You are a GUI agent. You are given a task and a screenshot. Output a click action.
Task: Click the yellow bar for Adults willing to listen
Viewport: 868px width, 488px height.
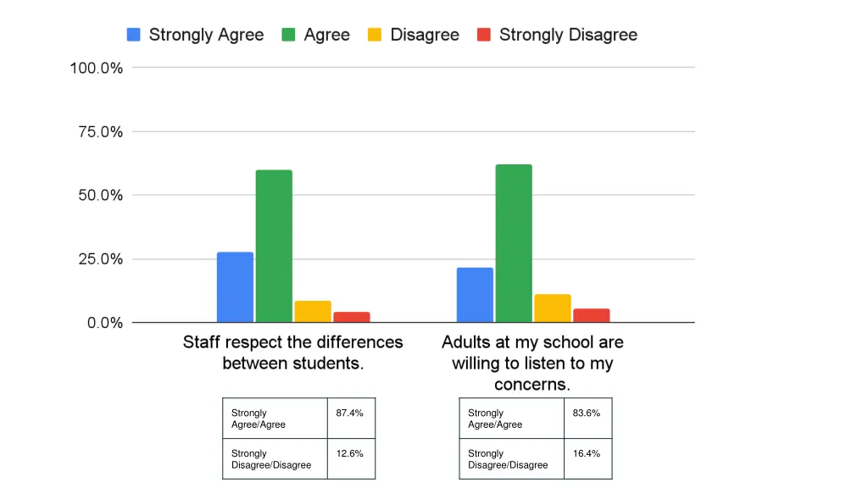pos(553,308)
